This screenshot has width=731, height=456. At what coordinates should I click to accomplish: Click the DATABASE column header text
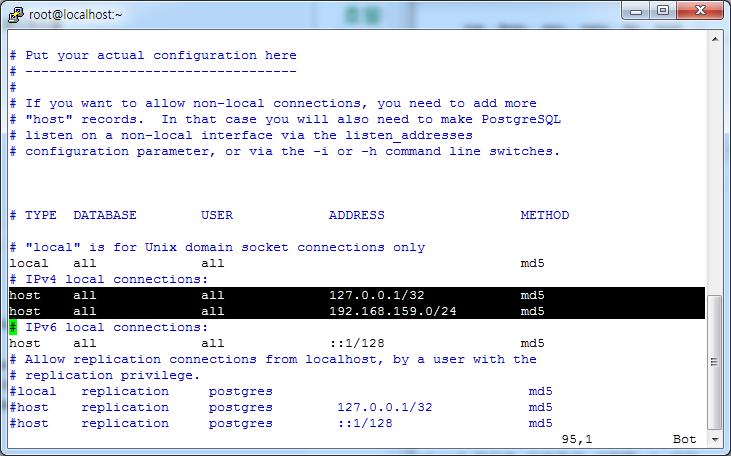105,216
